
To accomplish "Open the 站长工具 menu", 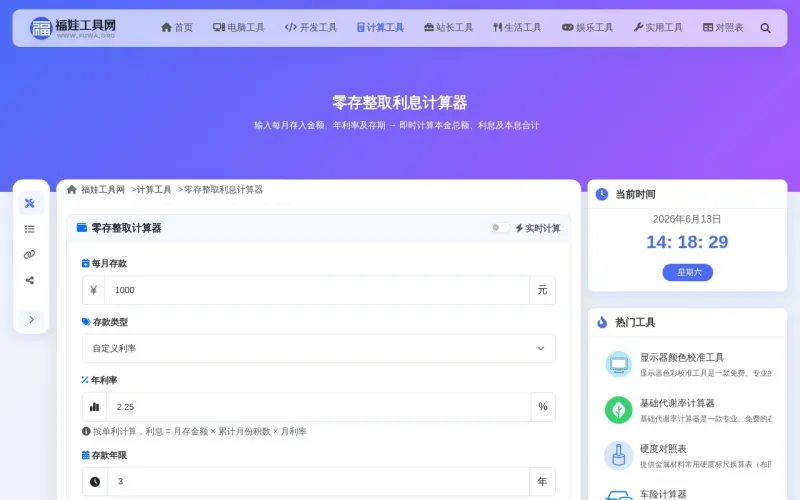I will pos(448,28).
